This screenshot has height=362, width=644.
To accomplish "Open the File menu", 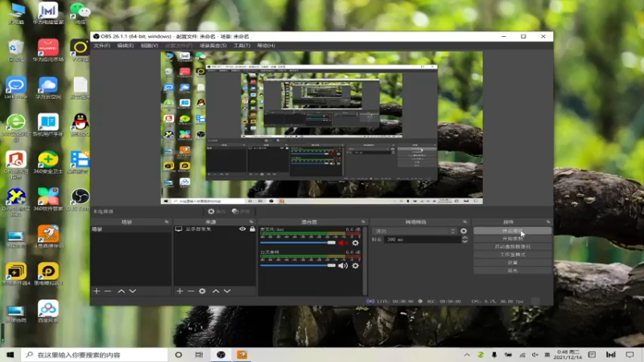I will click(x=101, y=46).
